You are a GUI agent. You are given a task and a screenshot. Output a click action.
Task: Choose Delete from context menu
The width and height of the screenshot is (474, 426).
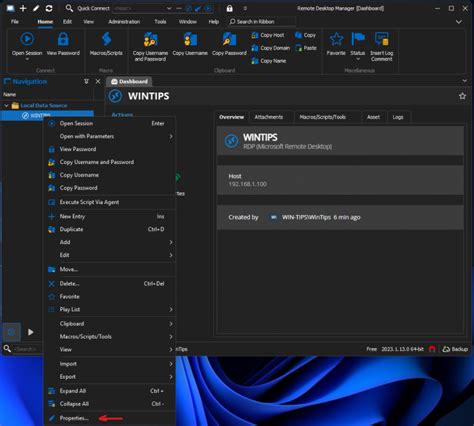(109, 284)
